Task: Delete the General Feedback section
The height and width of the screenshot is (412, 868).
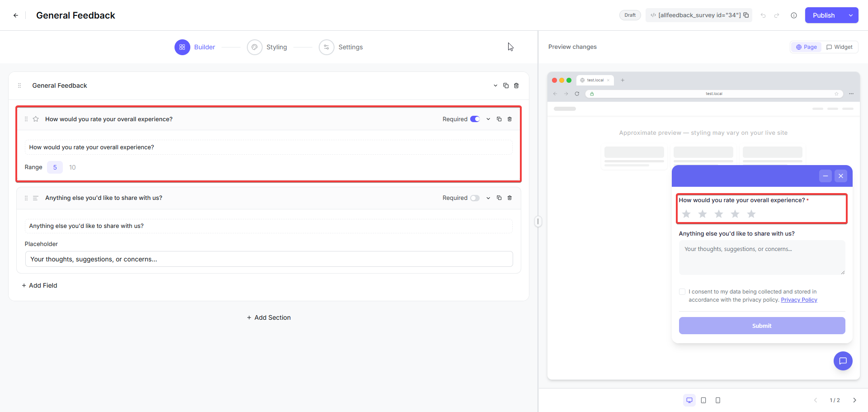Action: tap(516, 85)
